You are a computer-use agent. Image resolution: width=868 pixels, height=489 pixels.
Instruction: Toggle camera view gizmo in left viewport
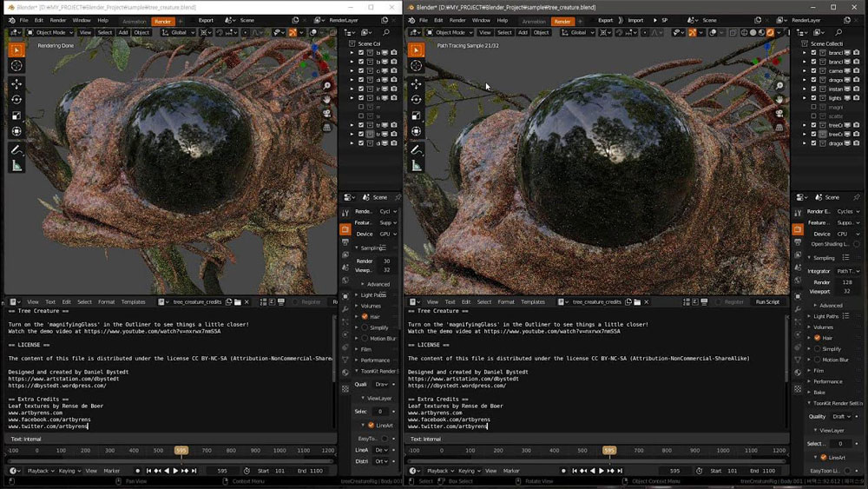(327, 113)
